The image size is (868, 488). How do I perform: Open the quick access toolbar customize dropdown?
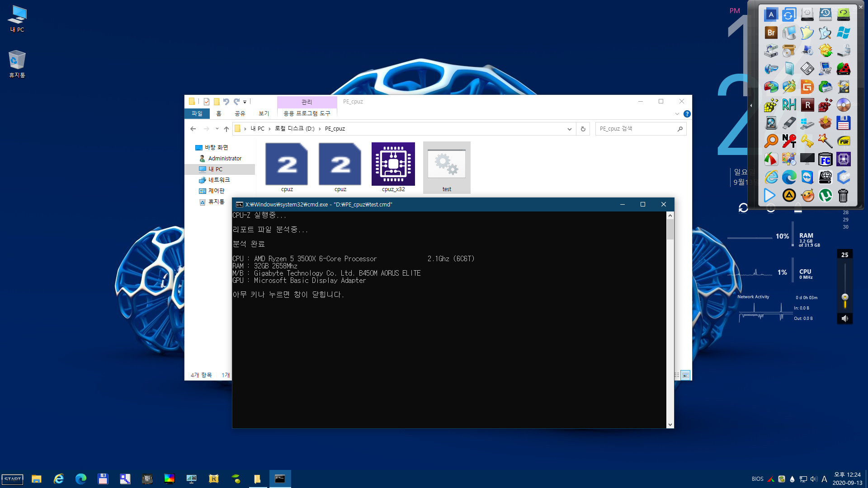(245, 102)
